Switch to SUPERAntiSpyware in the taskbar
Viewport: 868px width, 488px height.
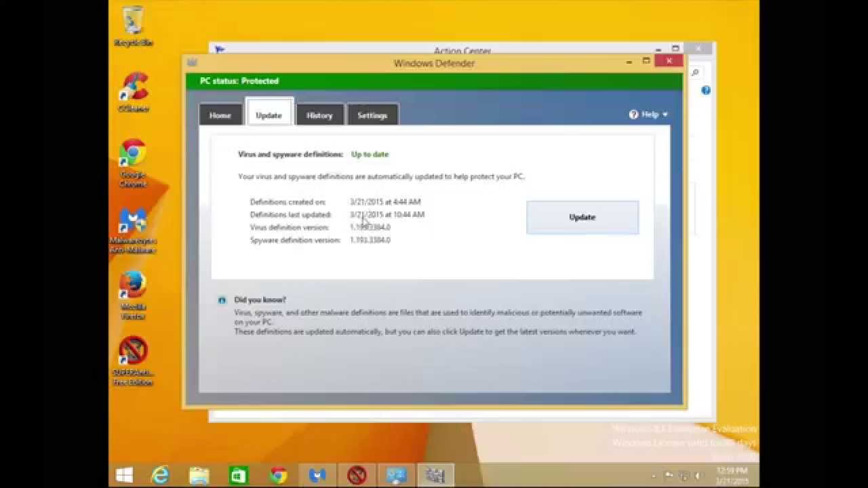tap(357, 475)
